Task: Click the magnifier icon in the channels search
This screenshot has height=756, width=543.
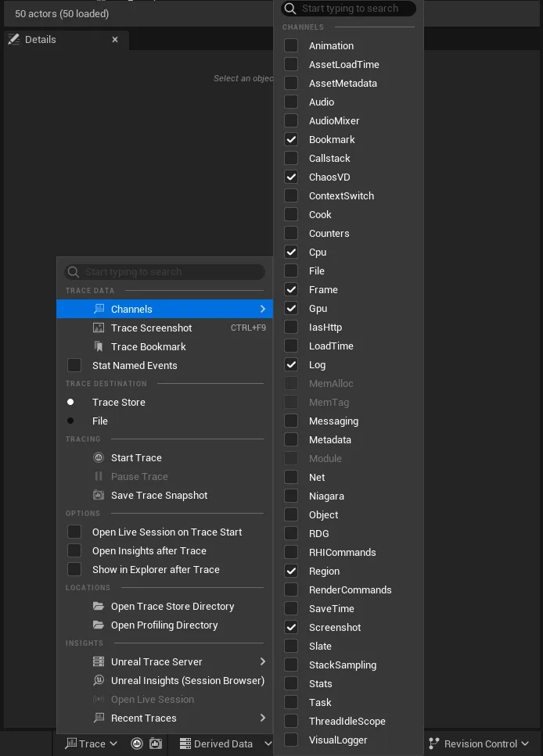Action: tap(290, 8)
